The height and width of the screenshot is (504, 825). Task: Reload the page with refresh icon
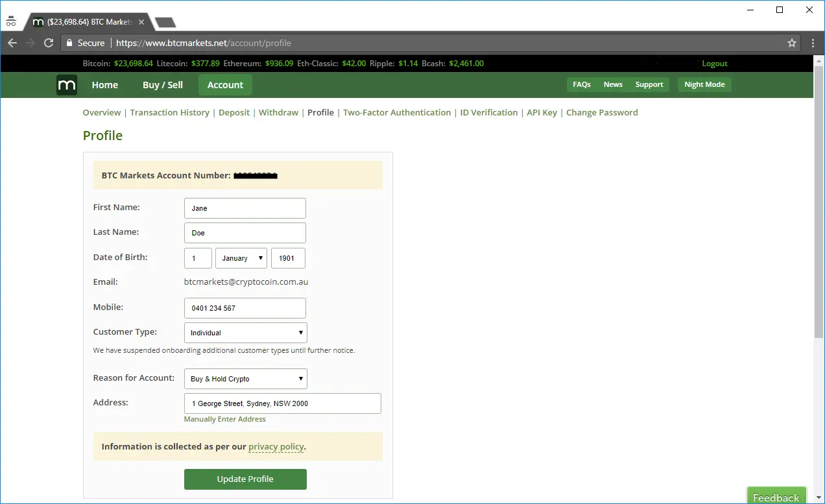pyautogui.click(x=49, y=43)
